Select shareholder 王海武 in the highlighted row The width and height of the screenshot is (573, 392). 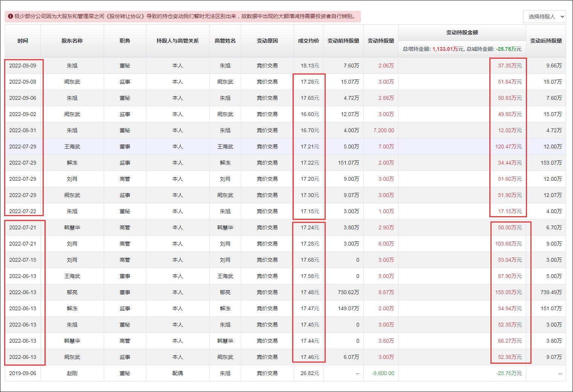[72, 146]
